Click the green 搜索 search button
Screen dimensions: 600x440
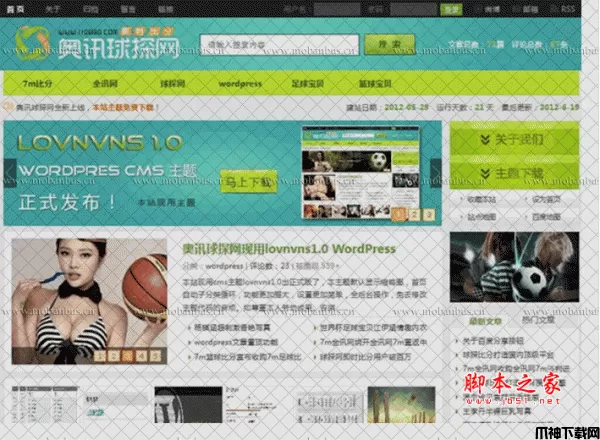(x=389, y=44)
